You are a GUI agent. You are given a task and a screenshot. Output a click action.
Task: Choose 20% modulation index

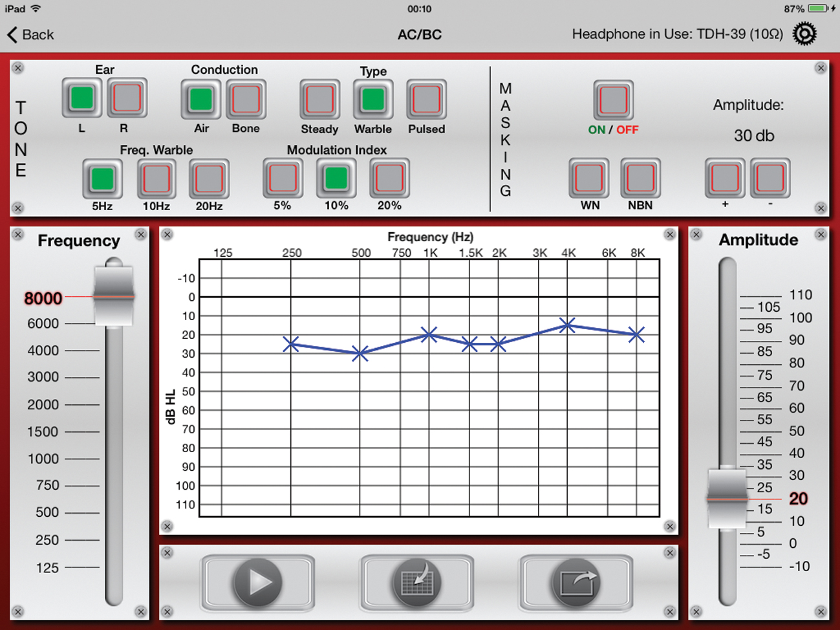pos(389,179)
